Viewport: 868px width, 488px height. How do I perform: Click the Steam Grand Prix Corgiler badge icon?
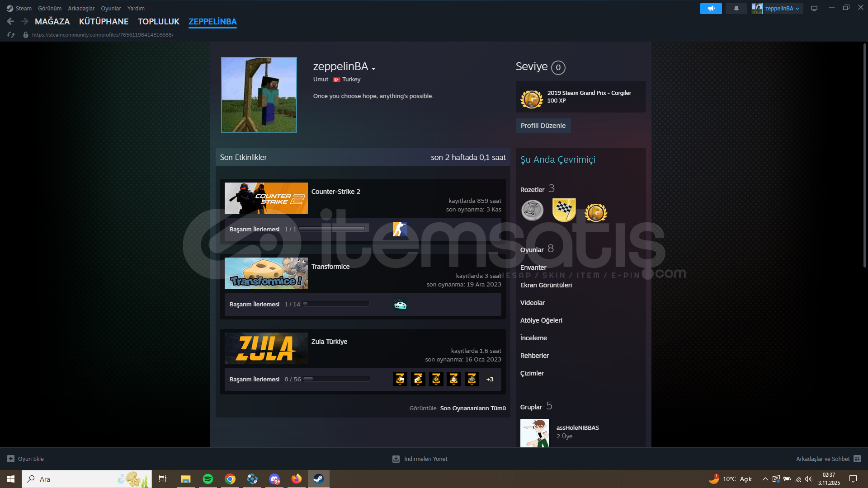tap(532, 99)
